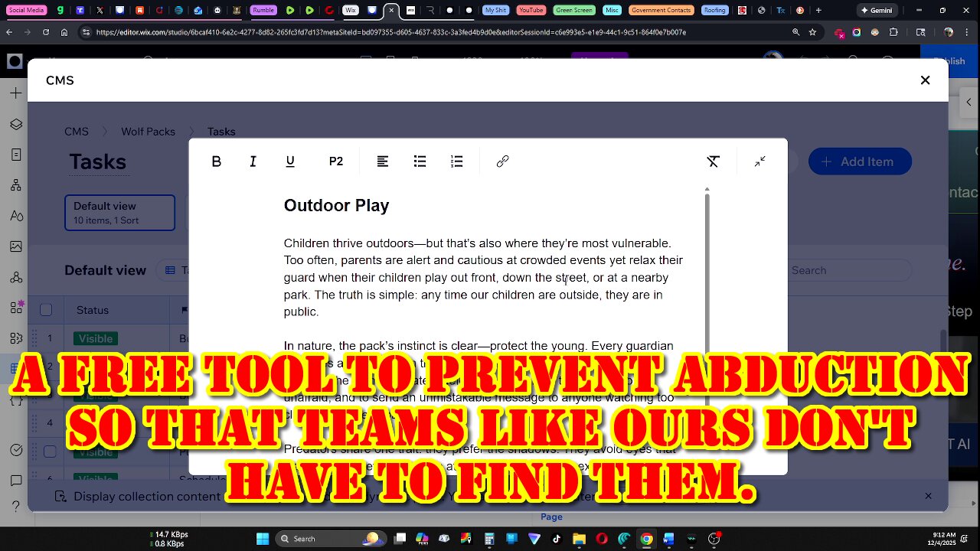Open the Add Elements plus icon in sidebar
The height and width of the screenshot is (551, 980).
[x=16, y=93]
